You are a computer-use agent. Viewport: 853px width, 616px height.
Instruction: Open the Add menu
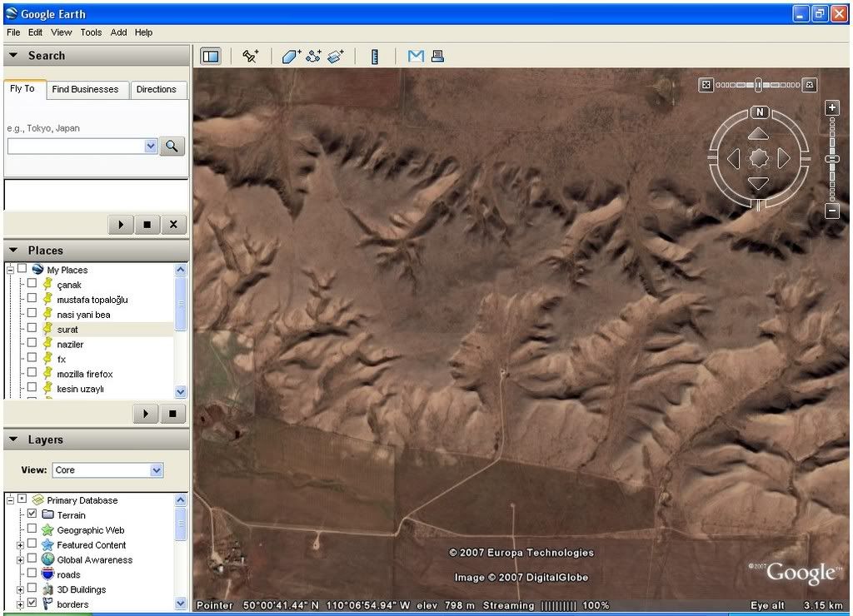click(x=118, y=32)
